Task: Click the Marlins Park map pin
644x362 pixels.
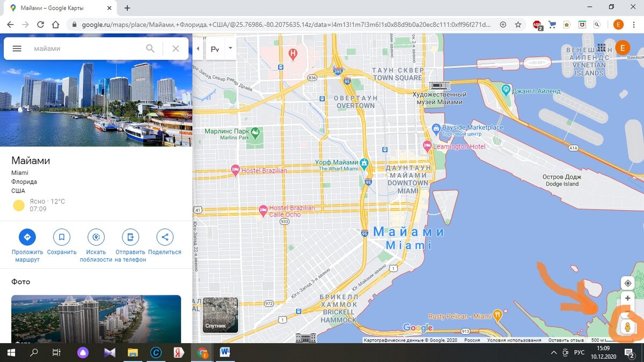Action: (256, 132)
